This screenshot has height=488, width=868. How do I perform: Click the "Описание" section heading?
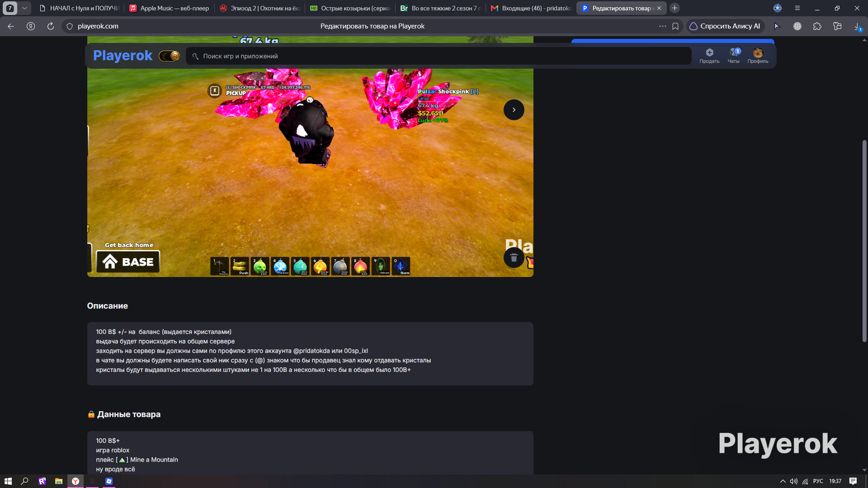107,306
